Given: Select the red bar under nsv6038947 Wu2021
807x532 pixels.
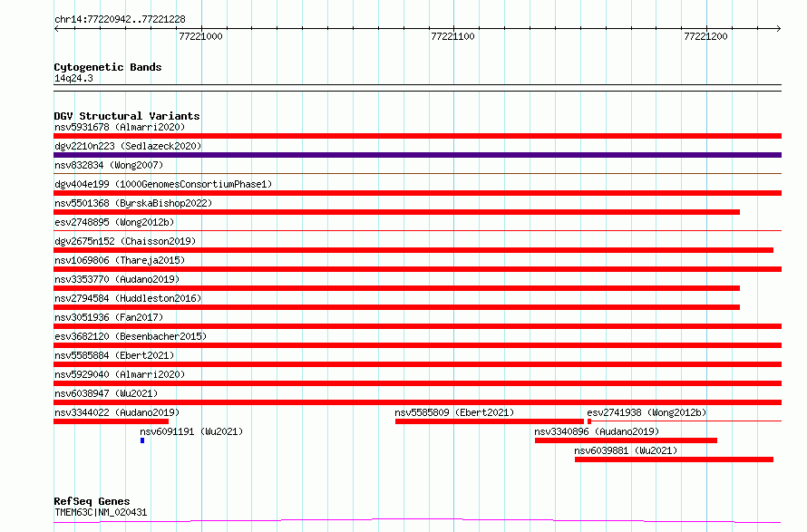Looking at the screenshot, I should tap(417, 402).
